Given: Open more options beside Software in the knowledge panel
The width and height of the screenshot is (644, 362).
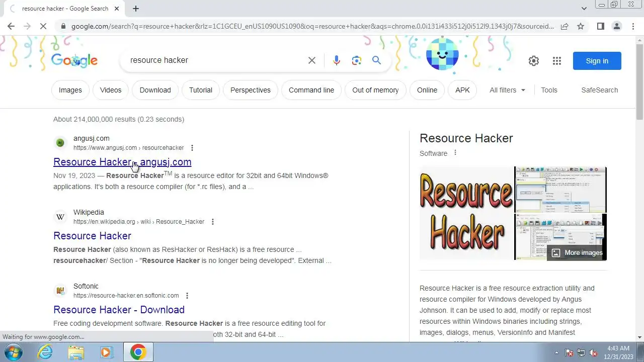Looking at the screenshot, I should click(x=455, y=153).
